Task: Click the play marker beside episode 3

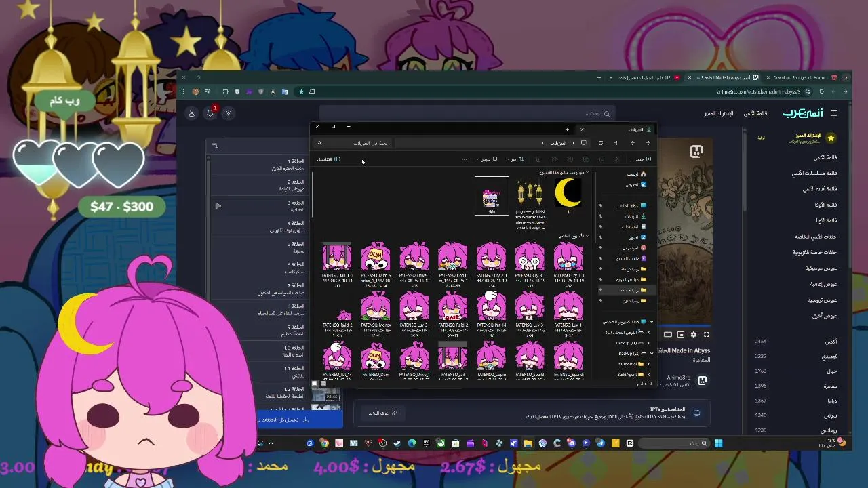Action: point(218,205)
